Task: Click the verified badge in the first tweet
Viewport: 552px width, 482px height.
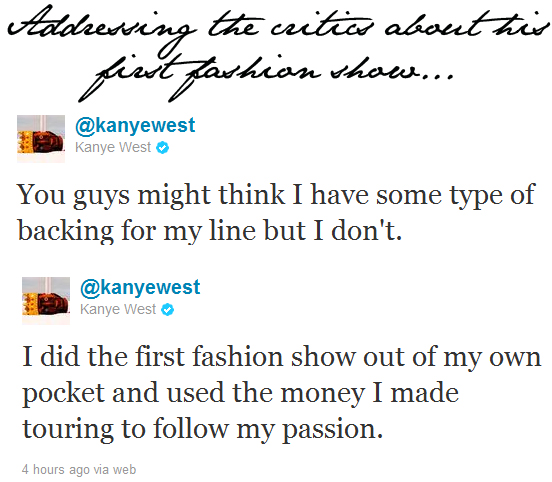Action: [x=163, y=148]
